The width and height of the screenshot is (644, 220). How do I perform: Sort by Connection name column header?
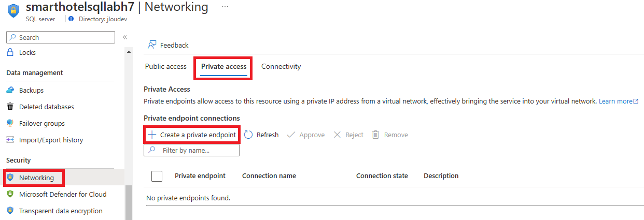click(269, 176)
